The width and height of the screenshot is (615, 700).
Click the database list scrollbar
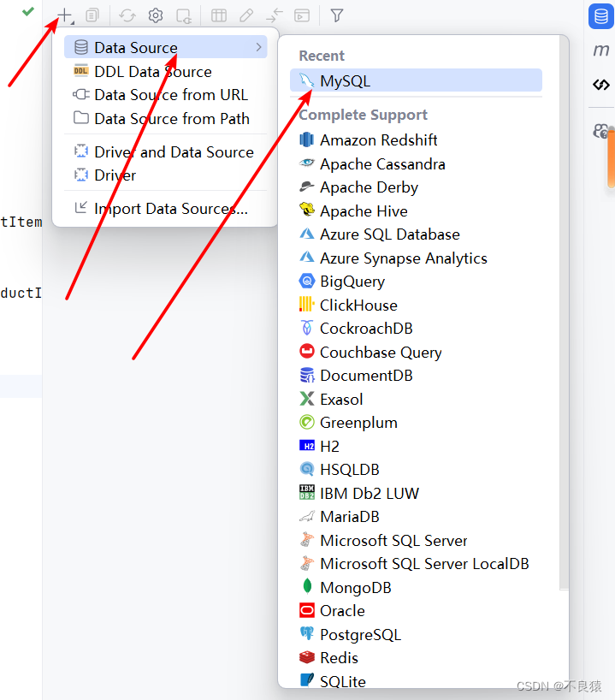click(565, 312)
